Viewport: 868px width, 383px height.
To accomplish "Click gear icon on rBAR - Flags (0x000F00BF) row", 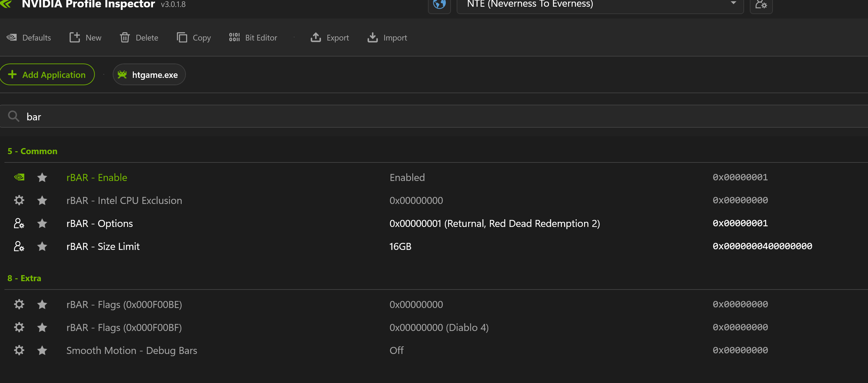I will (x=19, y=327).
